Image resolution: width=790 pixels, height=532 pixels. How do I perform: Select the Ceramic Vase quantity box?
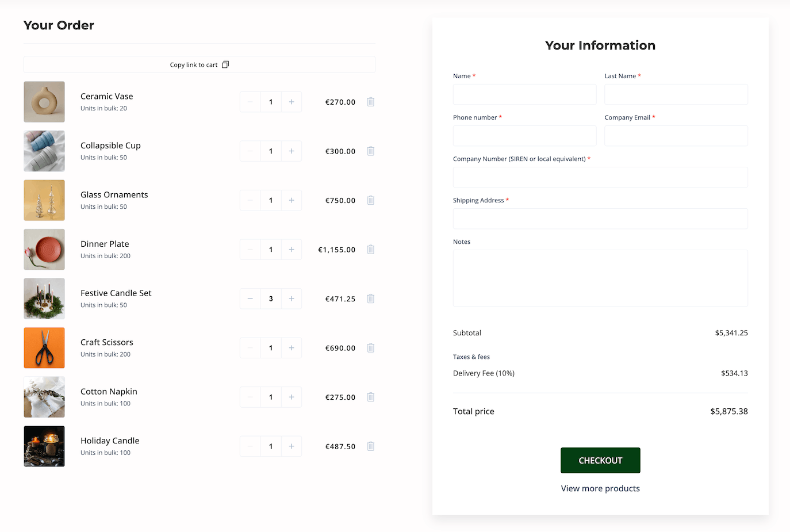point(271,102)
